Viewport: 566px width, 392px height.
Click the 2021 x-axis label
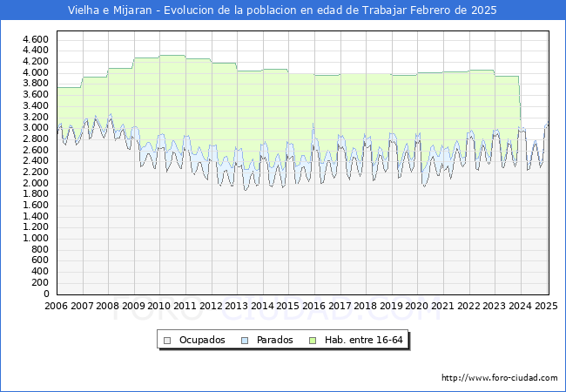[x=443, y=306]
